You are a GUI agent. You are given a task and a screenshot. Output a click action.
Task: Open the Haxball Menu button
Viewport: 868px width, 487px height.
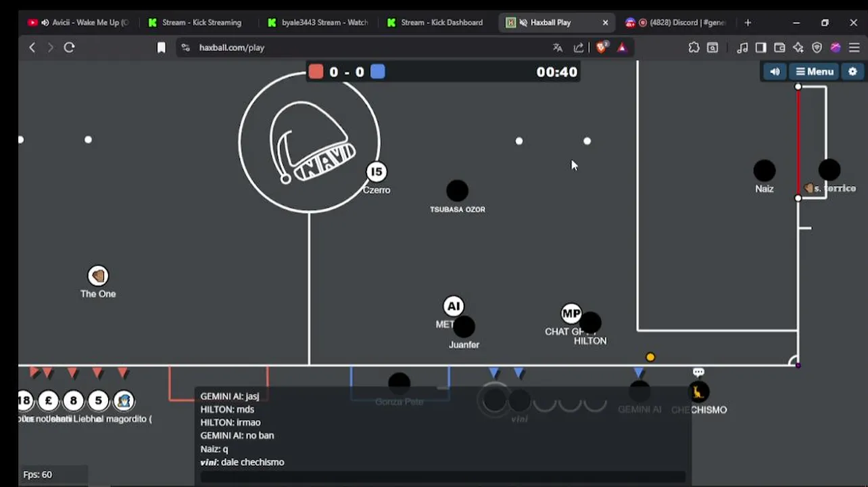click(x=815, y=72)
